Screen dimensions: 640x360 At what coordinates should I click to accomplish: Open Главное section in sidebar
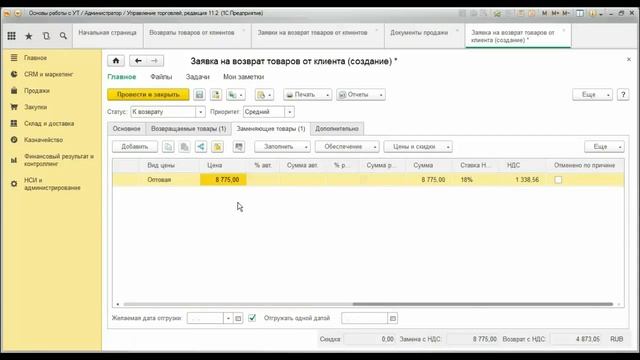35,58
